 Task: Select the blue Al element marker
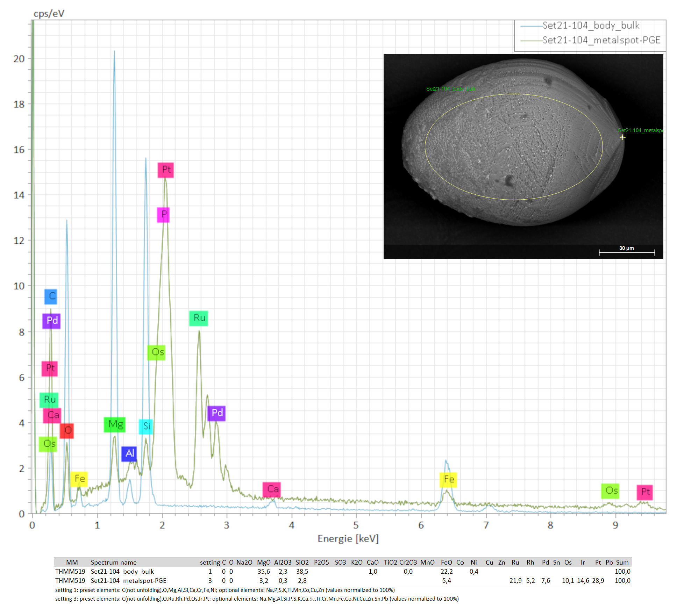pyautogui.click(x=129, y=453)
